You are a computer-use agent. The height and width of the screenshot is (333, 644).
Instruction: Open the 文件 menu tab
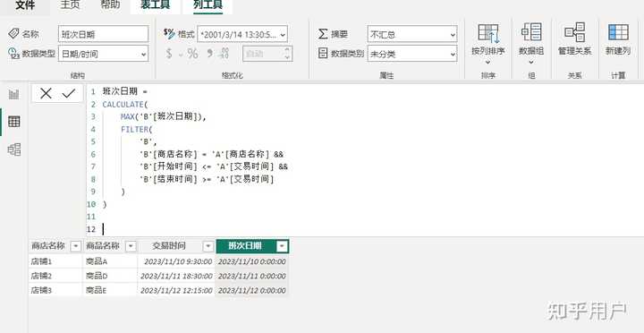point(25,5)
